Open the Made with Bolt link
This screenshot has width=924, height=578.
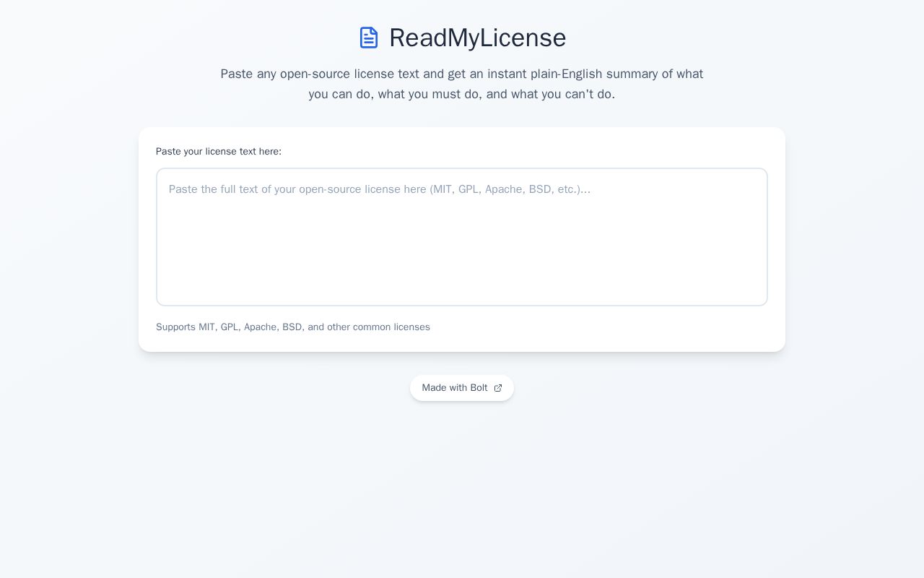[x=462, y=388]
